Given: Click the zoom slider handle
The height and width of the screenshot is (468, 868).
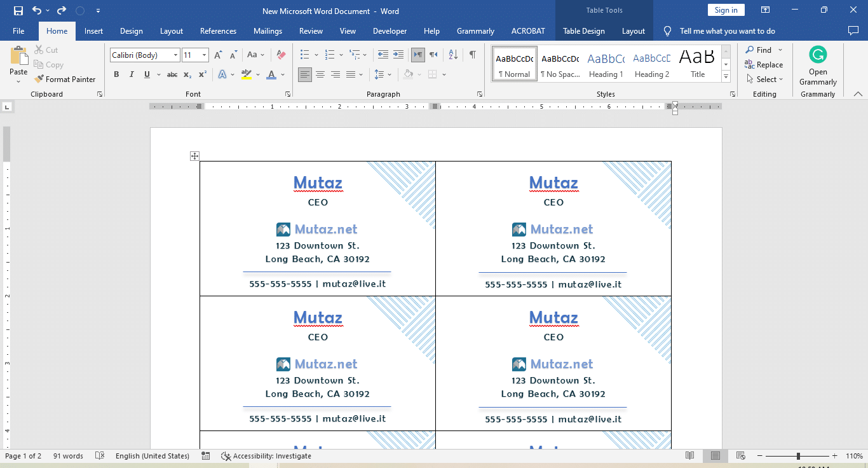Looking at the screenshot, I should tap(798, 456).
